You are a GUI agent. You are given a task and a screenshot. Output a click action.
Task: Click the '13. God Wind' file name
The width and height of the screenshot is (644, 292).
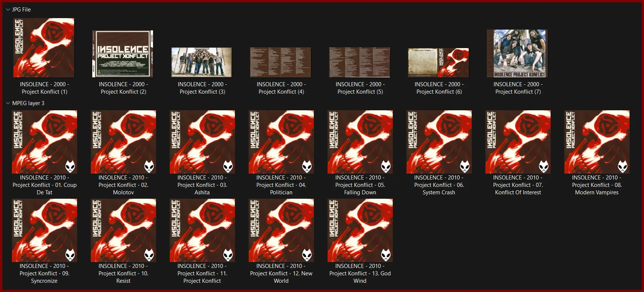coord(360,273)
